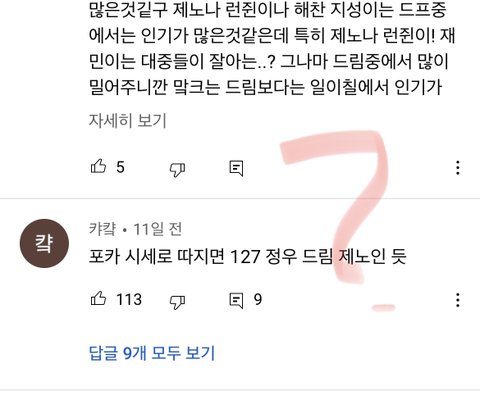Screen dimensions: 480x400
Task: Click the 11일 전 timestamp
Action: pyautogui.click(x=158, y=229)
